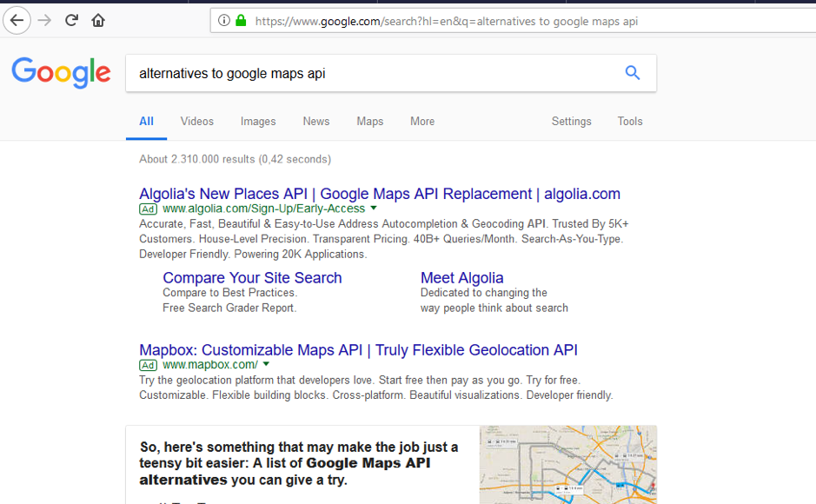Click the www.mapbox.com/ green URL
Image resolution: width=816 pixels, height=504 pixels.
210,365
